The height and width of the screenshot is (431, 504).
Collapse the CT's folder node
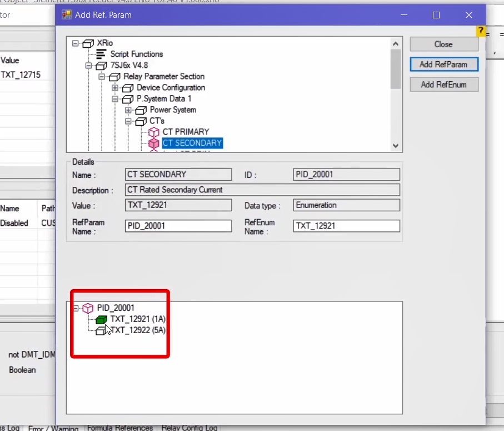coord(128,121)
